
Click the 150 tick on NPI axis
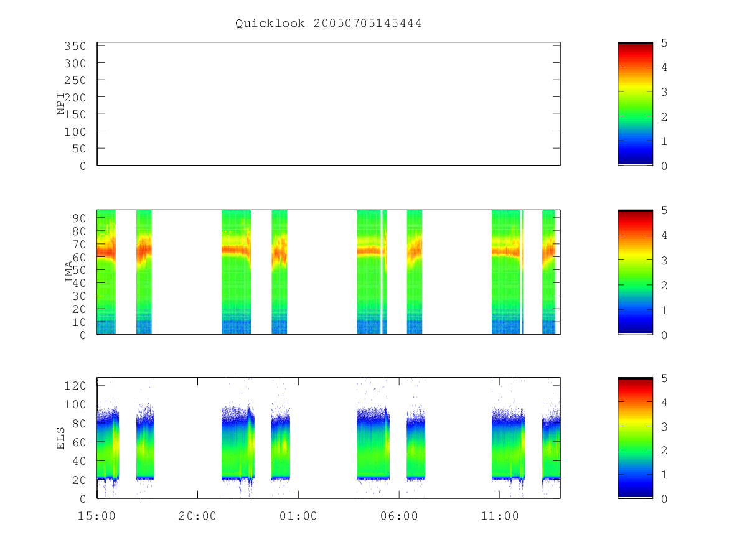[x=76, y=114]
